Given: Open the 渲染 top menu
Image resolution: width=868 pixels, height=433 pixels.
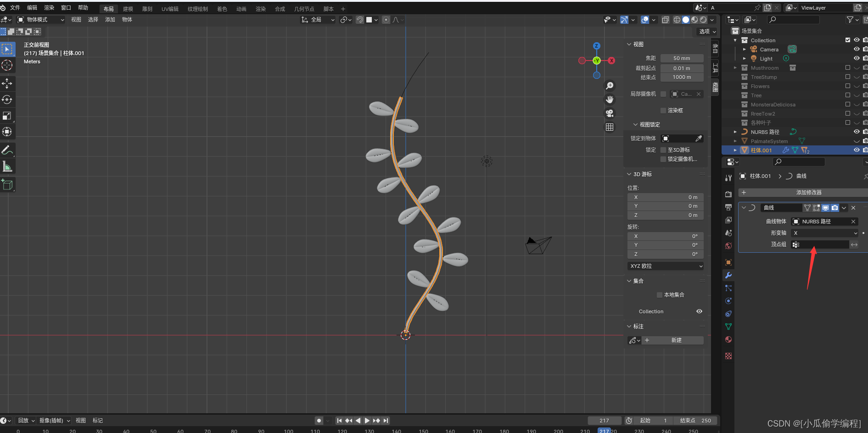Looking at the screenshot, I should [49, 8].
